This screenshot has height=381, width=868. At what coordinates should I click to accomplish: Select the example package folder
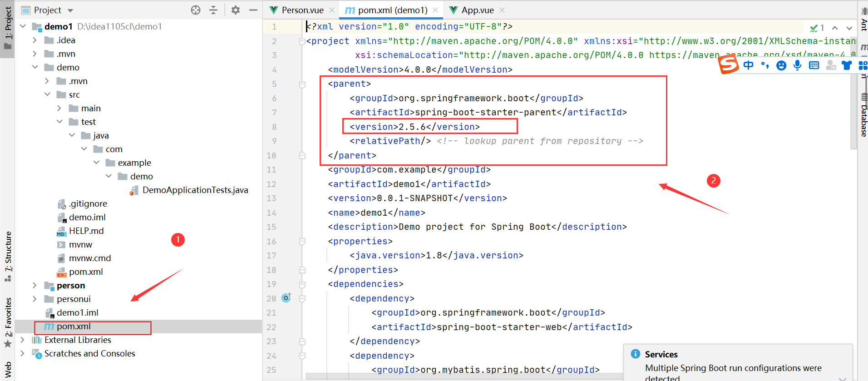pos(134,163)
